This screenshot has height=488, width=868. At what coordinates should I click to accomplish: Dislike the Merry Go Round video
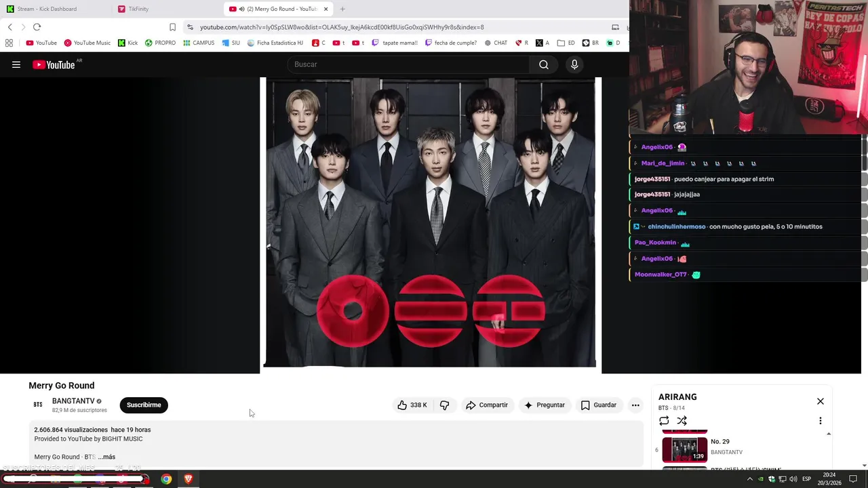point(445,405)
